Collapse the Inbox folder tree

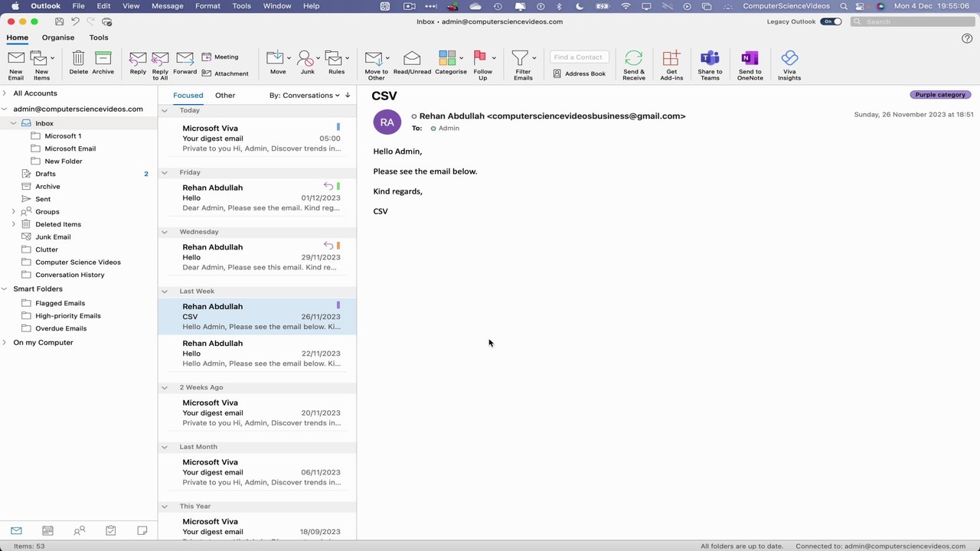pyautogui.click(x=13, y=123)
